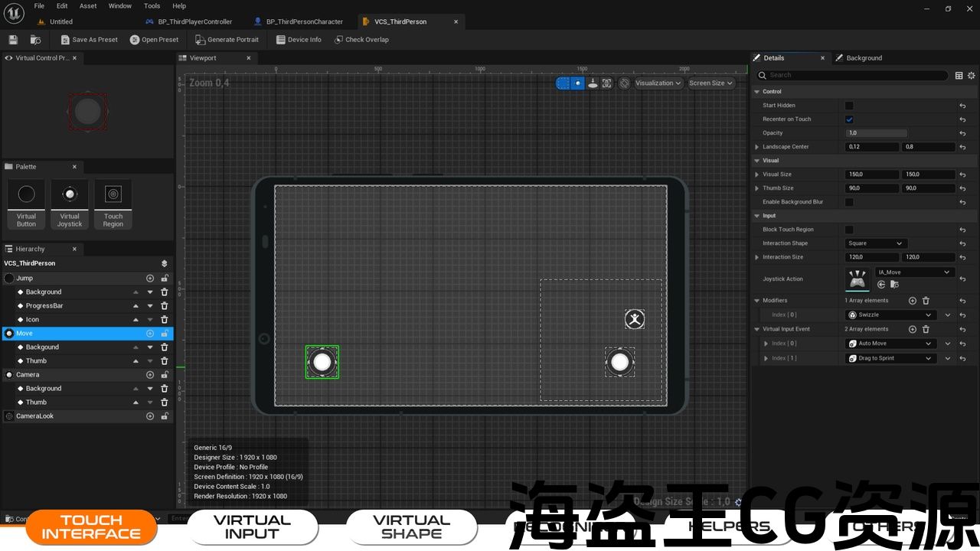The image size is (980, 551).
Task: Select the Virtual Joystick palette item
Action: click(x=70, y=204)
